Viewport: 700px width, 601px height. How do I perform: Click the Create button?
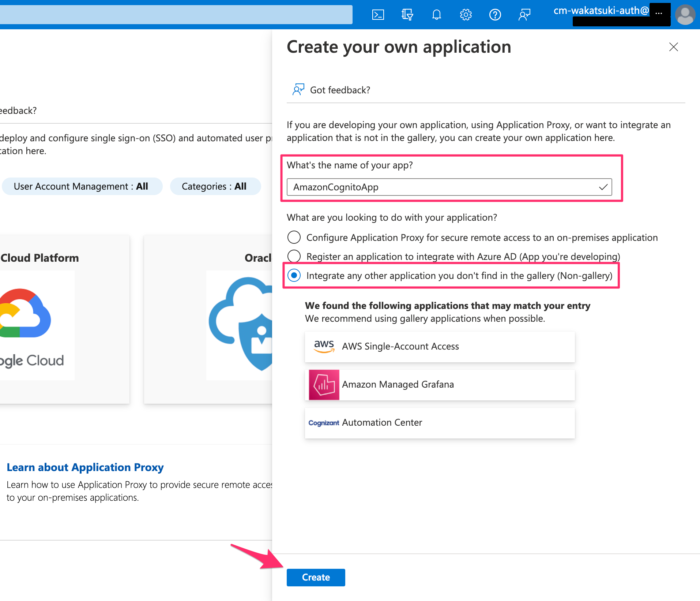pos(316,577)
